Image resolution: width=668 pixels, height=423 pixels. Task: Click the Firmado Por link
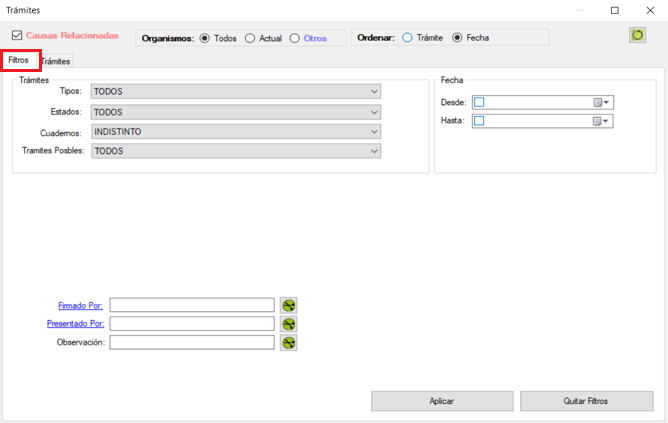[x=80, y=305]
